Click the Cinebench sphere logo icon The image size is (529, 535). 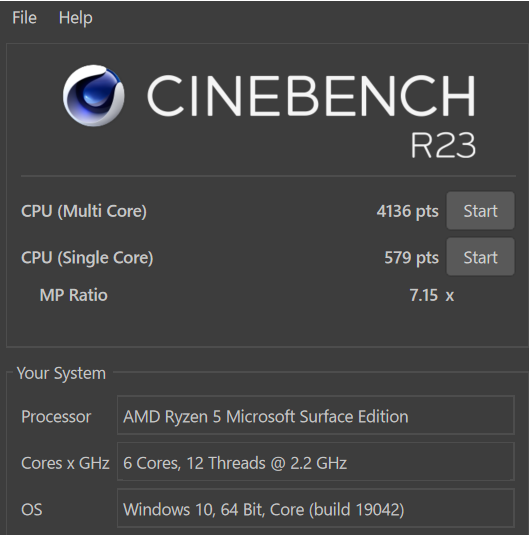pyautogui.click(x=94, y=96)
